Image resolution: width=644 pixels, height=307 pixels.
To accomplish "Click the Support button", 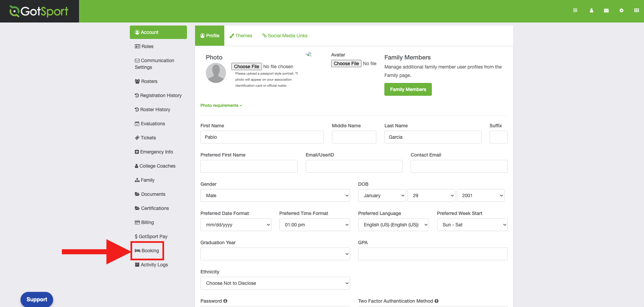I will [x=37, y=299].
